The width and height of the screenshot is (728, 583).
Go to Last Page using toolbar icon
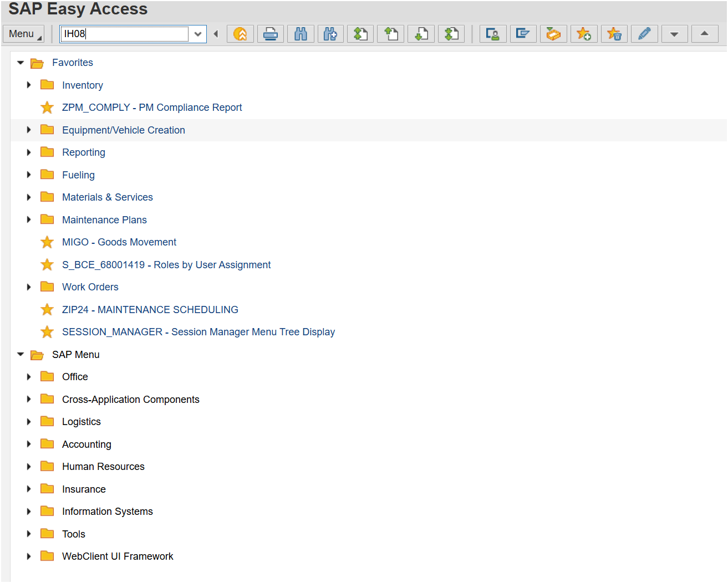tap(451, 34)
